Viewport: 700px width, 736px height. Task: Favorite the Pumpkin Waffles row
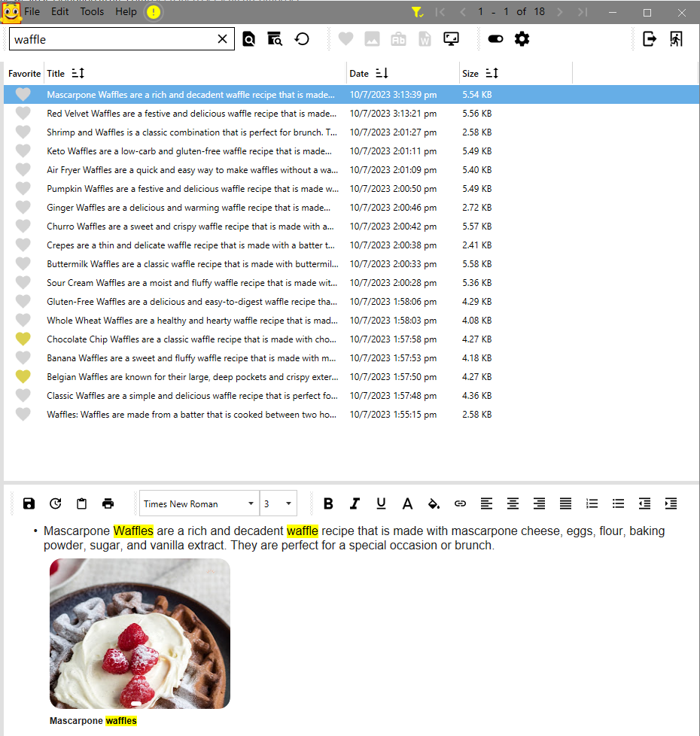(23, 188)
